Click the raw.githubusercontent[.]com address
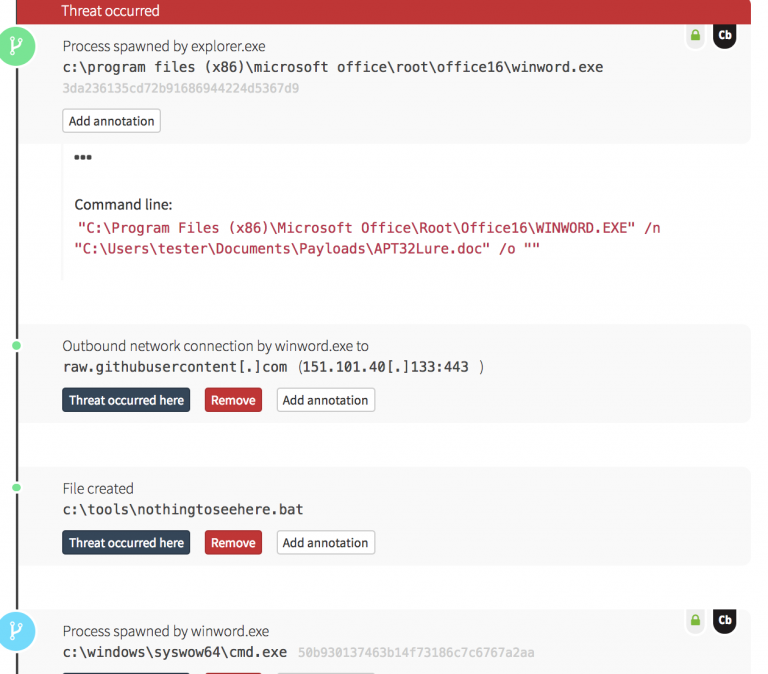The width and height of the screenshot is (768, 674). coord(175,367)
